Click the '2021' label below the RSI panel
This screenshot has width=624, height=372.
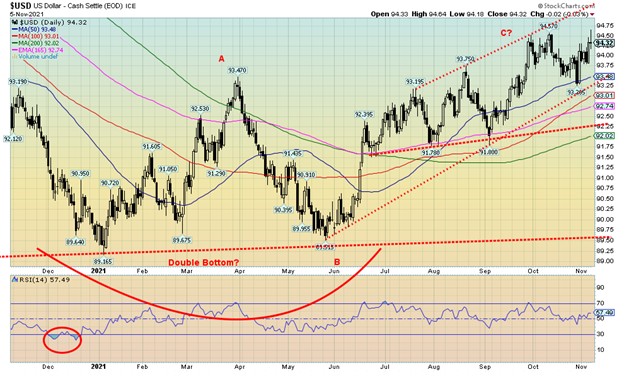(98, 366)
